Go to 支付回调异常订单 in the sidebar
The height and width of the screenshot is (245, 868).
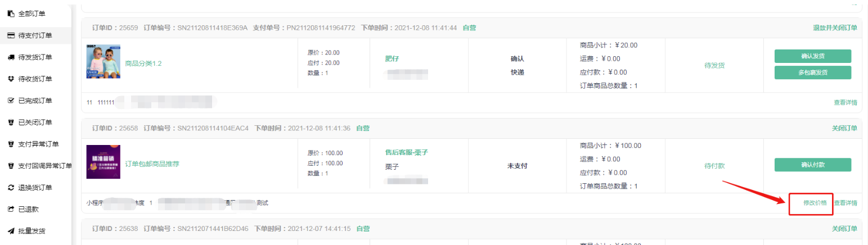click(44, 166)
